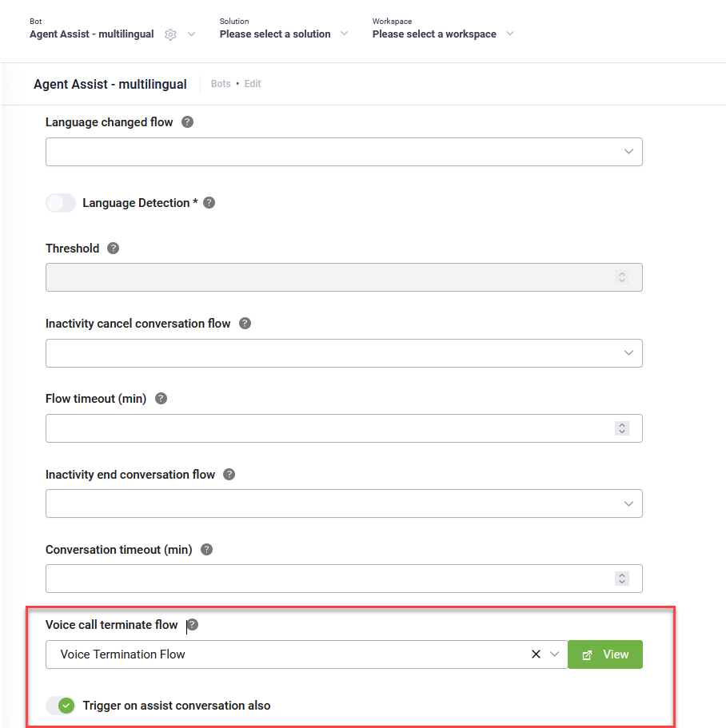Viewport: 726px width, 728px height.
Task: Click help icon for Inactivity cancel conversation flow
Action: pos(245,324)
